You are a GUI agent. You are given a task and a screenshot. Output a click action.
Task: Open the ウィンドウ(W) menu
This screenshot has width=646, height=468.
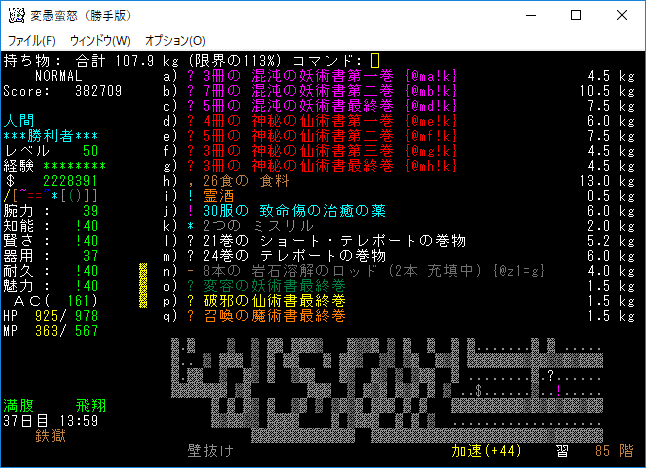[x=100, y=40]
